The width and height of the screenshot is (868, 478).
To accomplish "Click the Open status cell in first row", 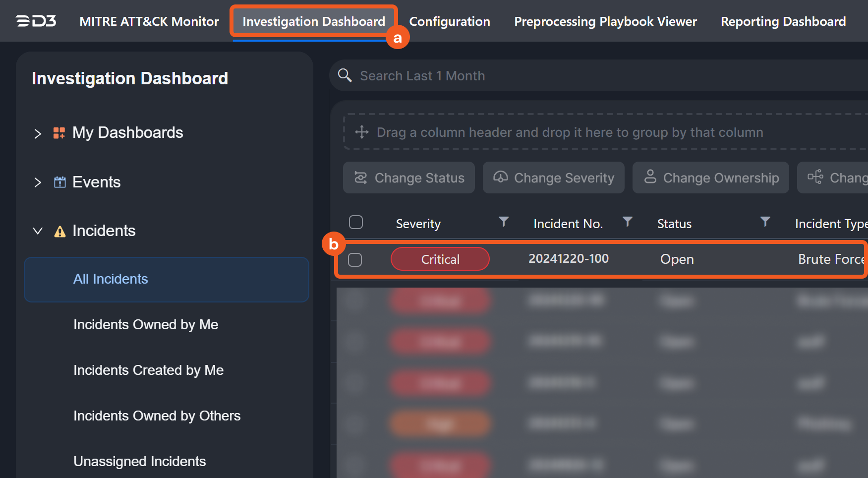I will 677,259.
